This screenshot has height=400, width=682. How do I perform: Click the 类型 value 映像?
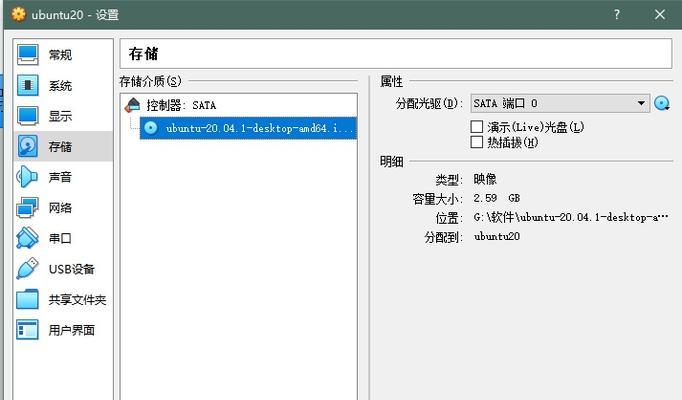point(485,179)
